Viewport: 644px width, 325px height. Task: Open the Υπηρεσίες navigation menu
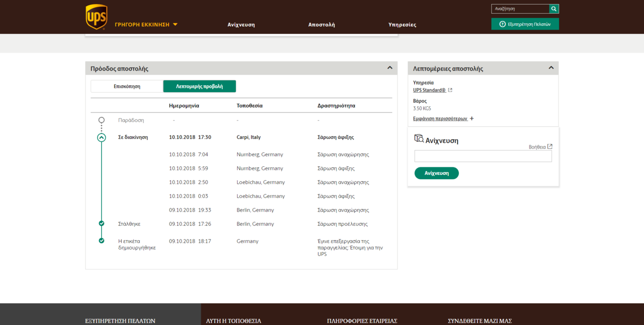click(402, 25)
